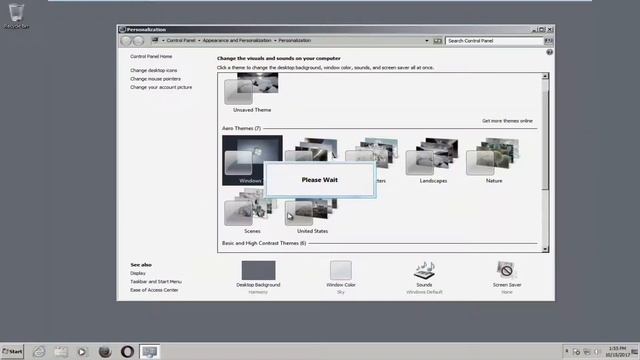Open Change desktop icons link
This screenshot has width=640, height=360.
tap(153, 70)
